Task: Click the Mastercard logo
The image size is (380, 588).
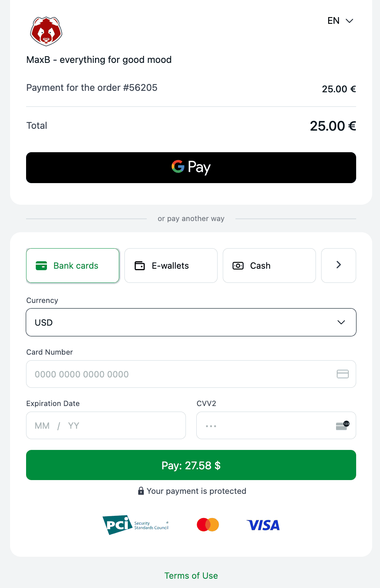Action: [208, 524]
